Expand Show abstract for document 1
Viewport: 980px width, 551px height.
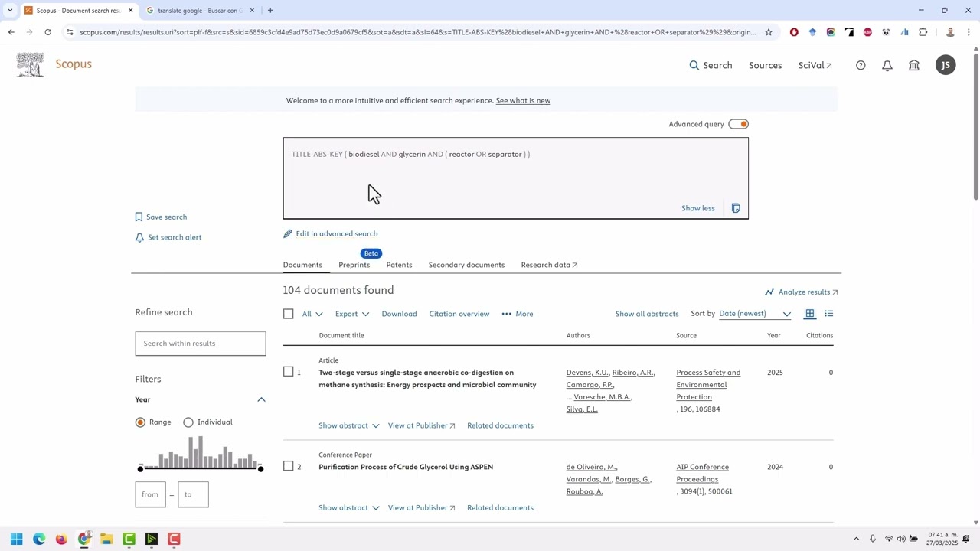pos(348,425)
